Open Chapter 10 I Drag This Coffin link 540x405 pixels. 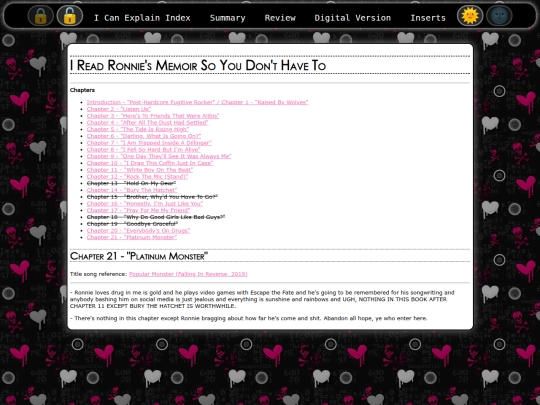(150, 163)
